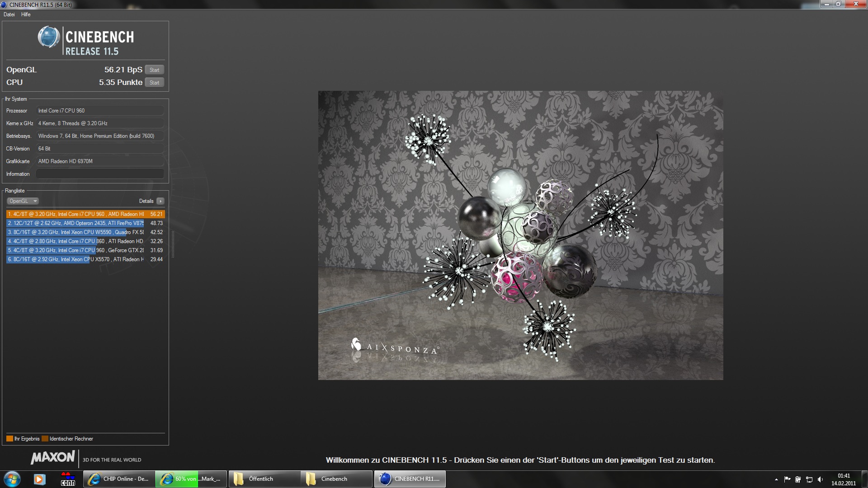Select ranking entry 3 Xeon W5590 Quadro FX

click(x=85, y=232)
